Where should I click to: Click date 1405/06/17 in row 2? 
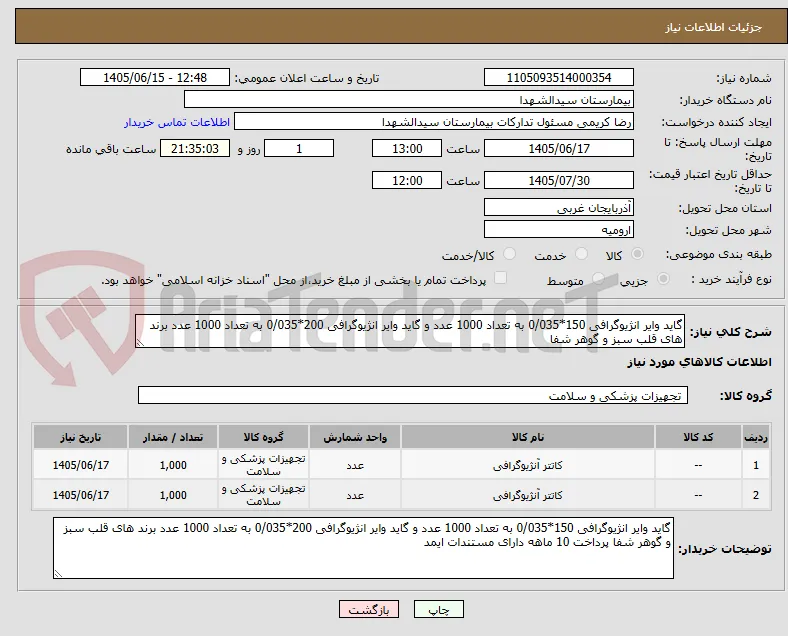pyautogui.click(x=80, y=495)
